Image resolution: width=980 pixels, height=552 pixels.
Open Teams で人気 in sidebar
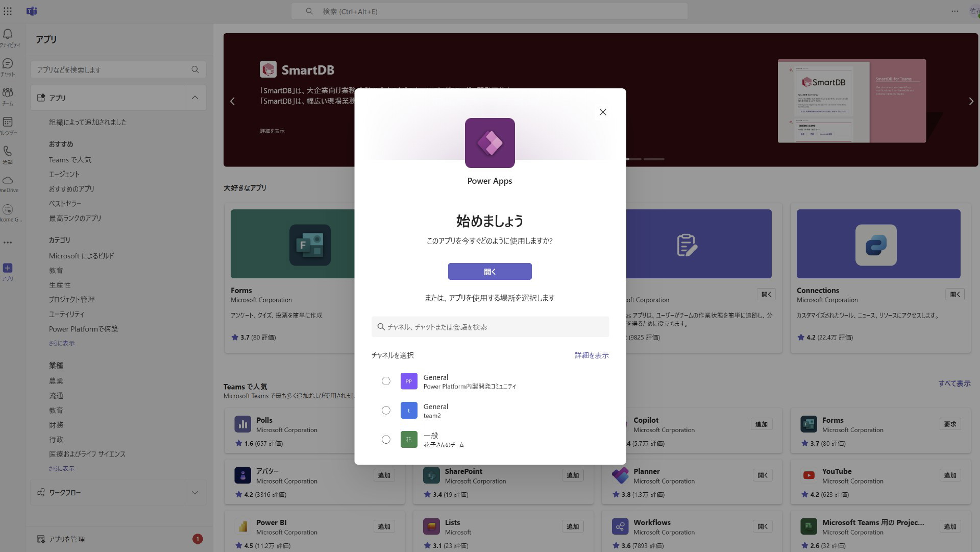(x=70, y=160)
